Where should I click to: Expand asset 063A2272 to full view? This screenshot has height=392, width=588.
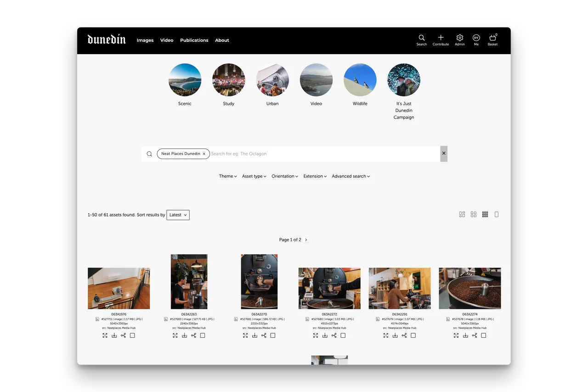(316, 335)
